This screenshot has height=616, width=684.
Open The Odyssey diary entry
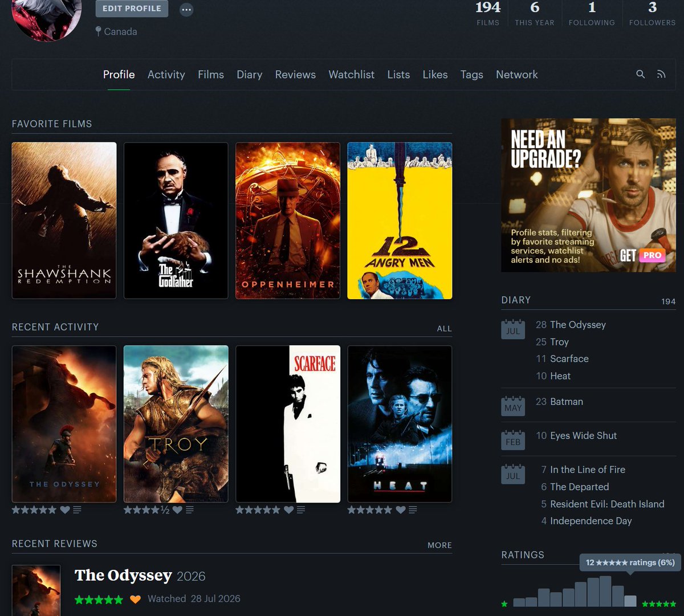tap(578, 325)
